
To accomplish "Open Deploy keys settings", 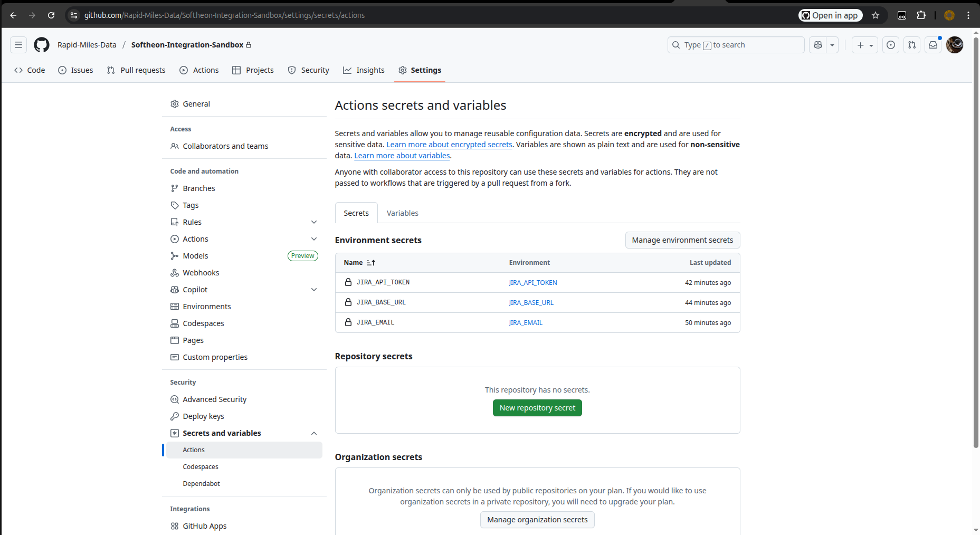I will click(244, 416).
